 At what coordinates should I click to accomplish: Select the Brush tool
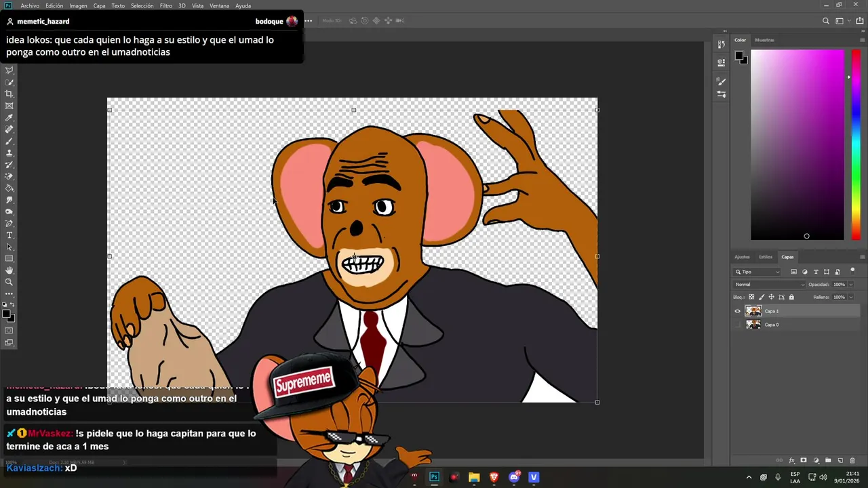[x=9, y=141]
